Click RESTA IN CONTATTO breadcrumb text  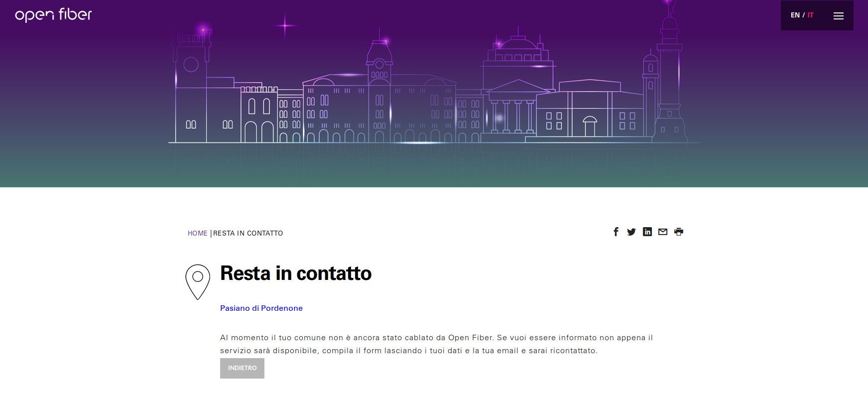(x=248, y=233)
